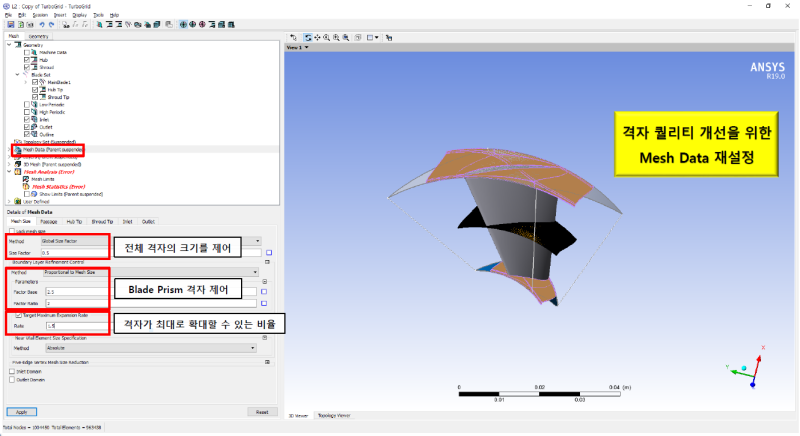Enable the Inlet Domain checkbox

point(12,372)
